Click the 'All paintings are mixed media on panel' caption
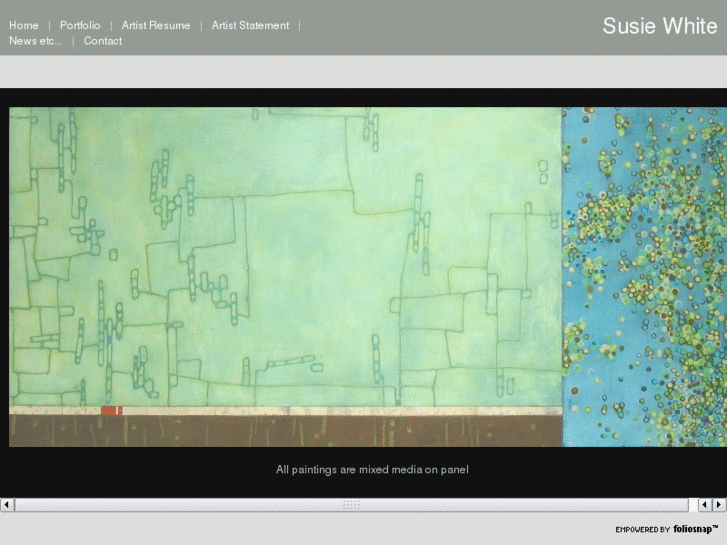 pos(372,469)
